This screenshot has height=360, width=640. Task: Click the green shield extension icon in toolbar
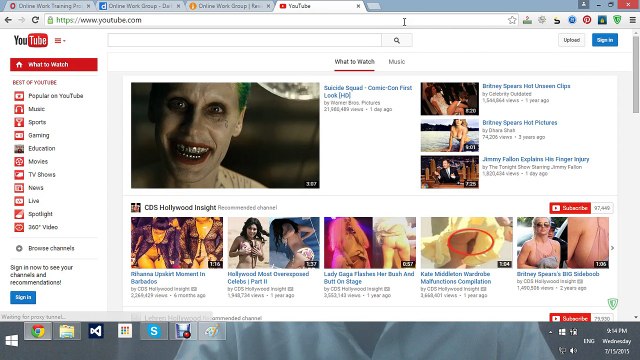tap(617, 20)
